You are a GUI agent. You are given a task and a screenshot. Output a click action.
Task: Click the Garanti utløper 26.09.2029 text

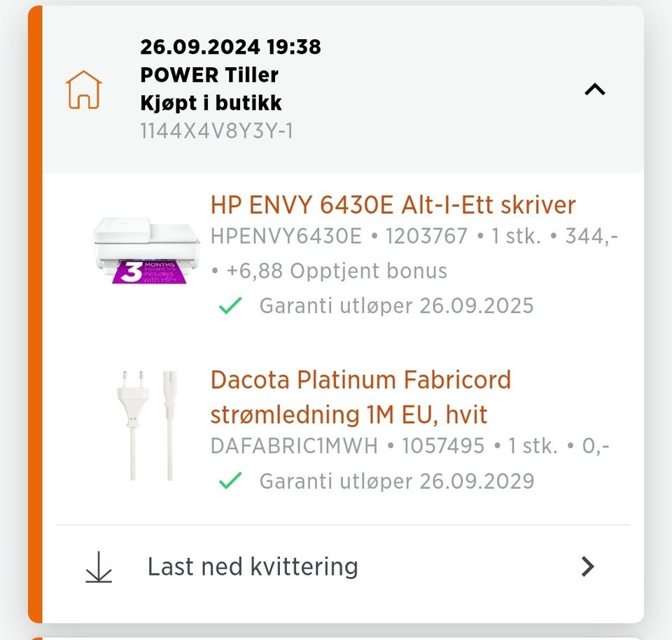[x=396, y=481]
